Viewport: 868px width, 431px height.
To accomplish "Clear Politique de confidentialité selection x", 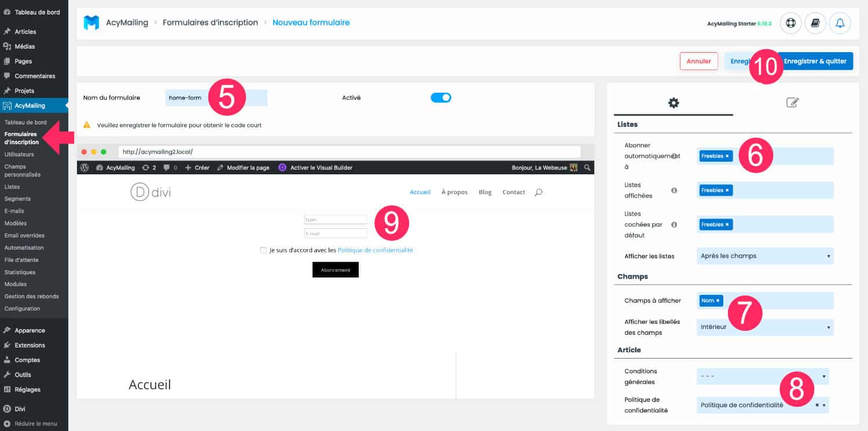I will pyautogui.click(x=817, y=406).
